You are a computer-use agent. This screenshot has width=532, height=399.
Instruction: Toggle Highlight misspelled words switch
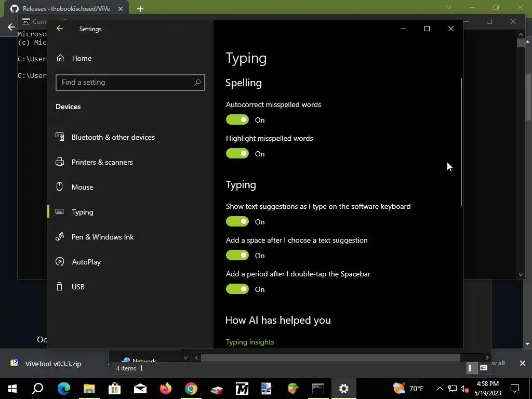[x=237, y=154]
